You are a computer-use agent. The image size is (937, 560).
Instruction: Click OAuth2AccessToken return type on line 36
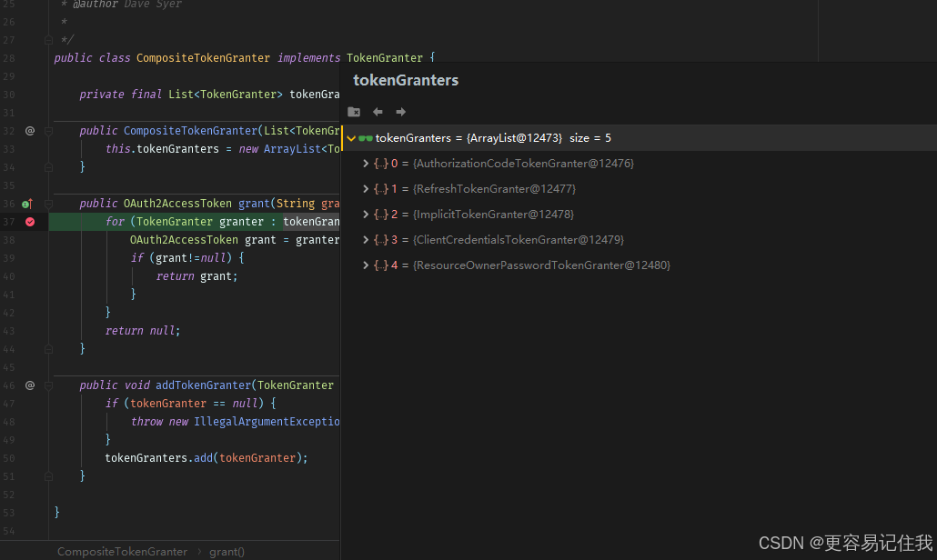tap(177, 204)
